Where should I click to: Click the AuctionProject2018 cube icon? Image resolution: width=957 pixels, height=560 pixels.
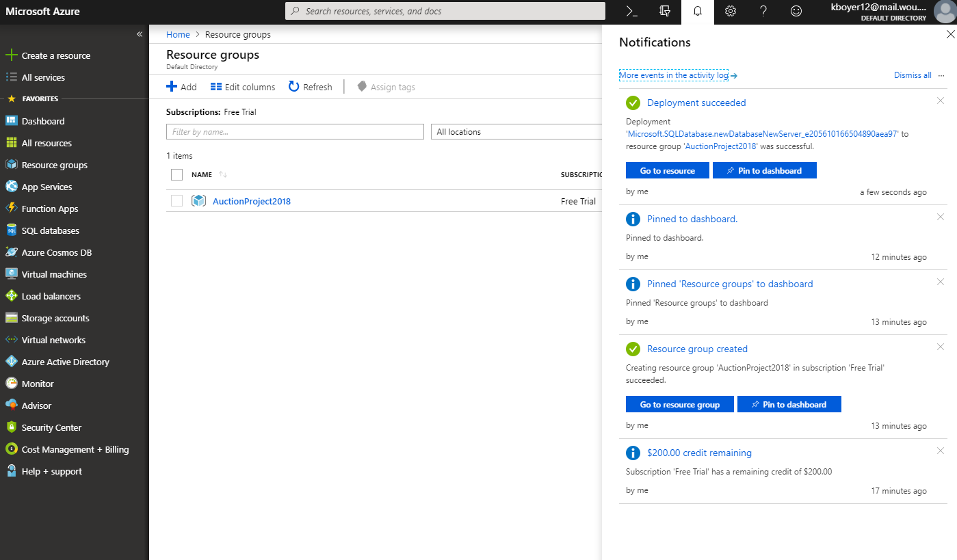pyautogui.click(x=198, y=201)
